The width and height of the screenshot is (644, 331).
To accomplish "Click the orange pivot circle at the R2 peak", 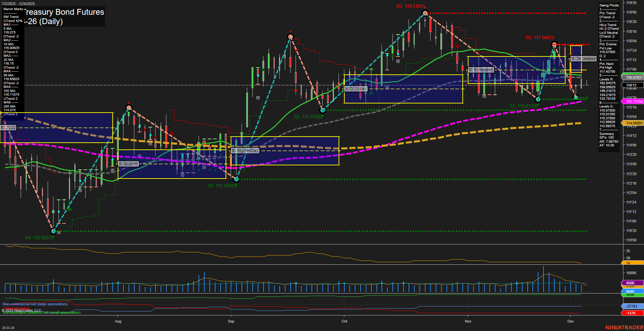I will (424, 13).
